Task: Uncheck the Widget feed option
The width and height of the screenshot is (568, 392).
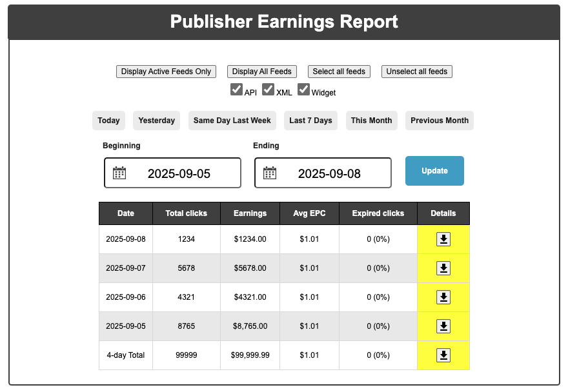Action: point(303,90)
